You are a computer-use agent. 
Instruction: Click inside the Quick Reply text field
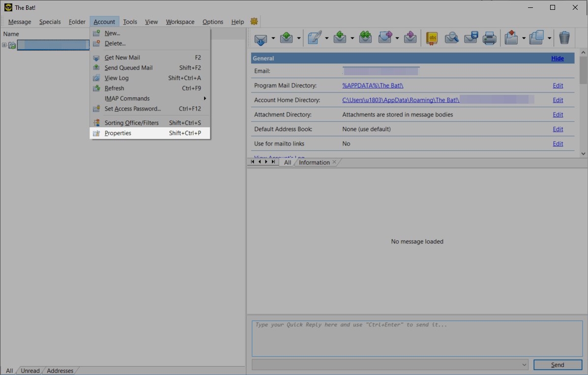417,338
